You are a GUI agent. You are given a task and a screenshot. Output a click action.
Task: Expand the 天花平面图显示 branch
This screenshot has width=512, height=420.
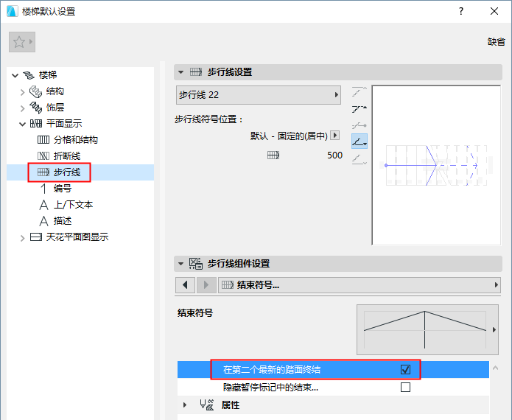(x=23, y=238)
